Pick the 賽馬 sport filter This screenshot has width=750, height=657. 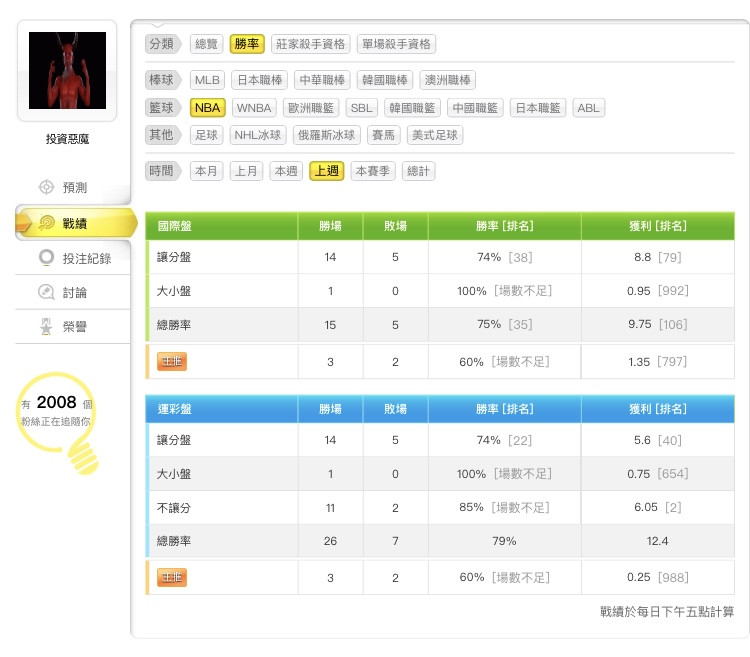tap(384, 135)
